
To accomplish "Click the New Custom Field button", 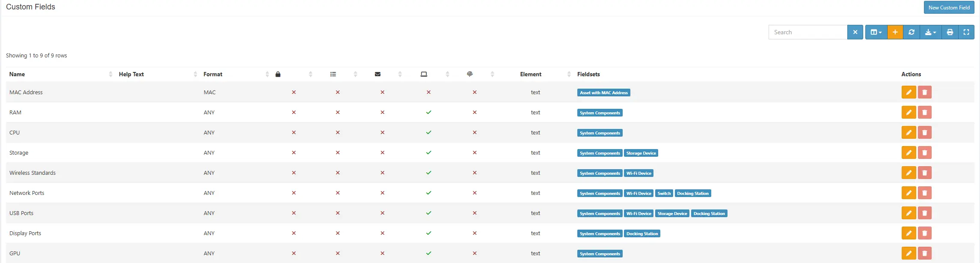I will click(949, 8).
